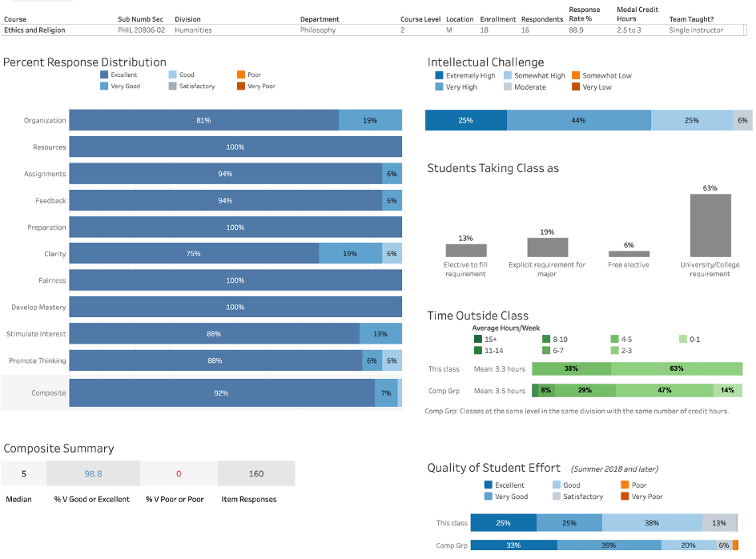Click the Course column header

click(x=16, y=19)
